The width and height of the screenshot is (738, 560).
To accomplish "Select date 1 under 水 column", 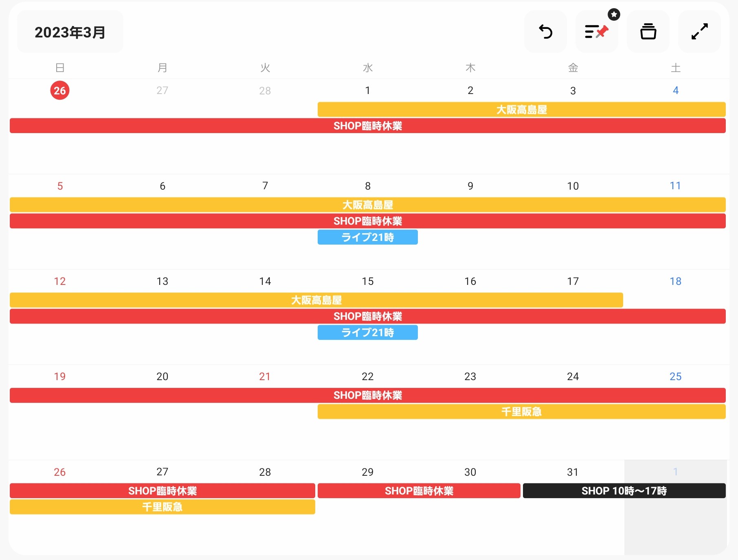I will click(368, 90).
